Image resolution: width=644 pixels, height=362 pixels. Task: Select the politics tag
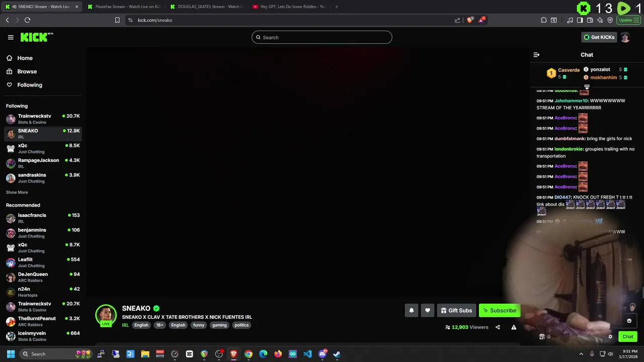tap(242, 325)
